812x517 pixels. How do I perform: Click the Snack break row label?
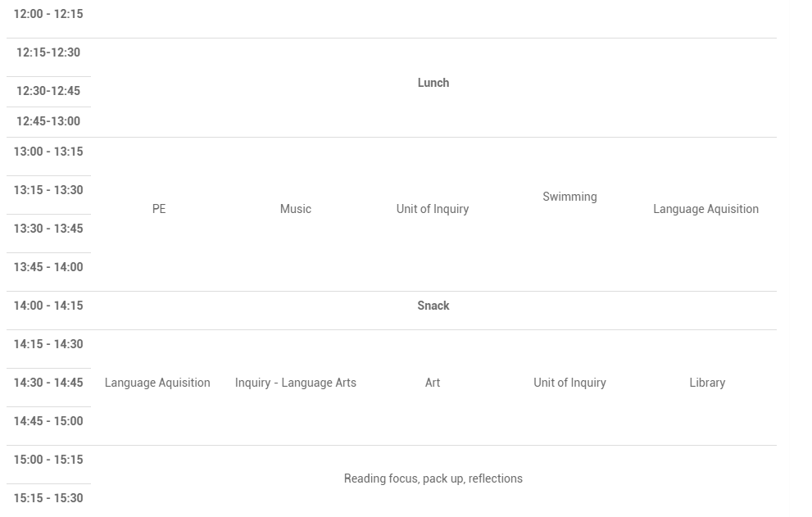point(433,306)
